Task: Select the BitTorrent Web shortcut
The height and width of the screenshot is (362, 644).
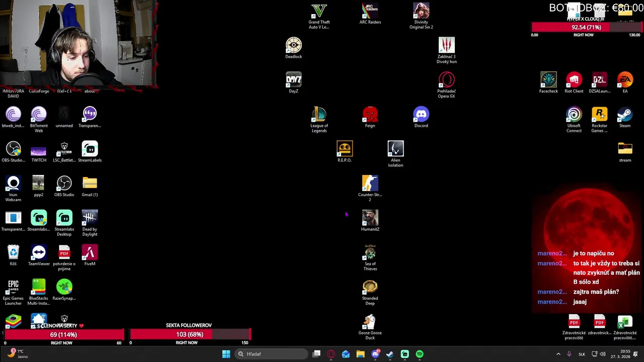Action: [39, 120]
